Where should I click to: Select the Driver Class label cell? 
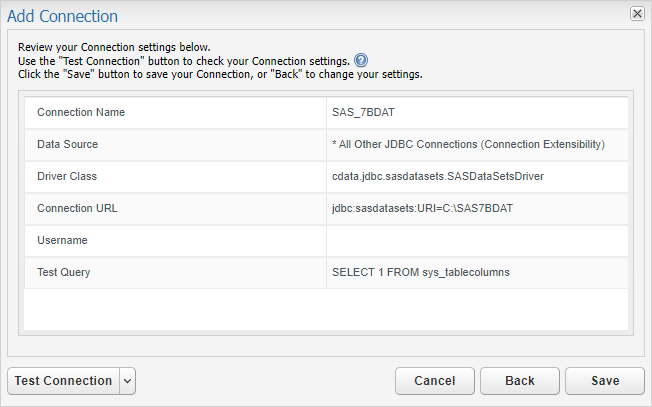click(67, 176)
